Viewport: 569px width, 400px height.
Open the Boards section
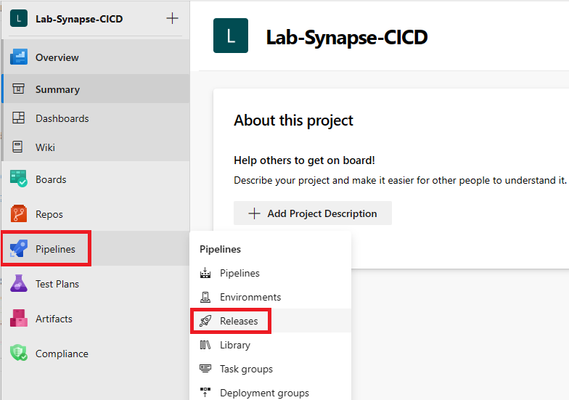coord(51,179)
